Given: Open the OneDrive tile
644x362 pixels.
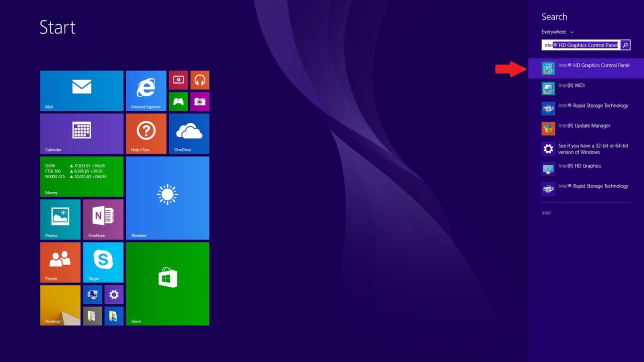Looking at the screenshot, I should coord(189,133).
